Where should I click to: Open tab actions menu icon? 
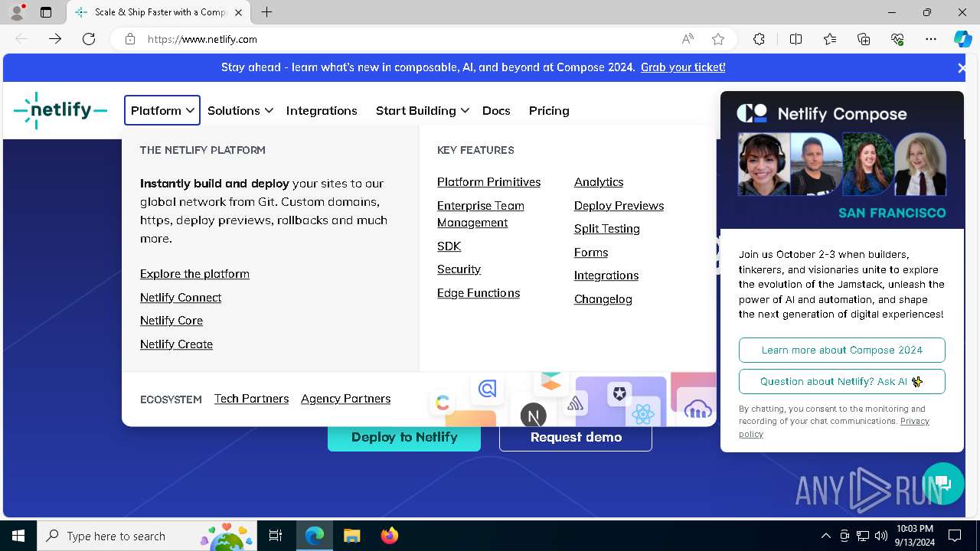coord(46,12)
